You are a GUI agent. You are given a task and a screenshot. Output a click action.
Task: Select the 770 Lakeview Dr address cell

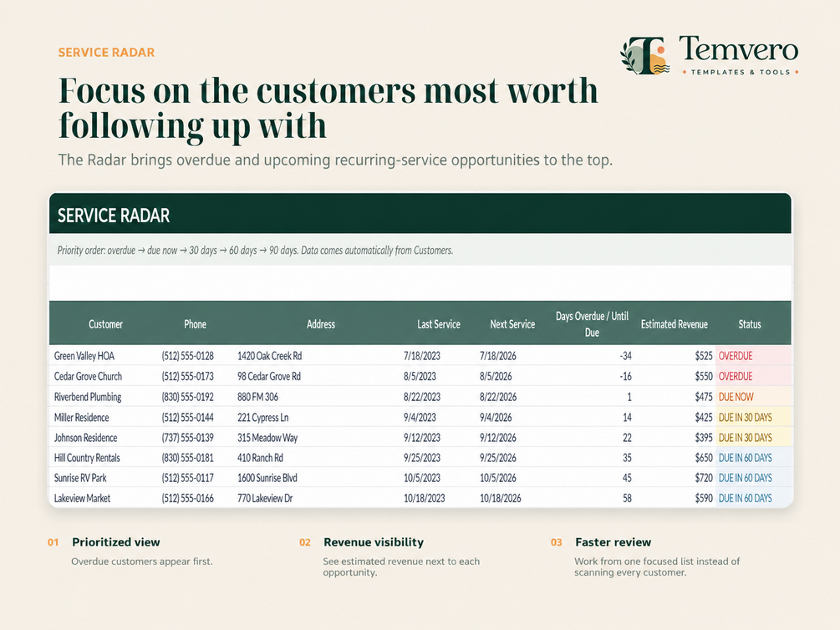click(x=265, y=498)
